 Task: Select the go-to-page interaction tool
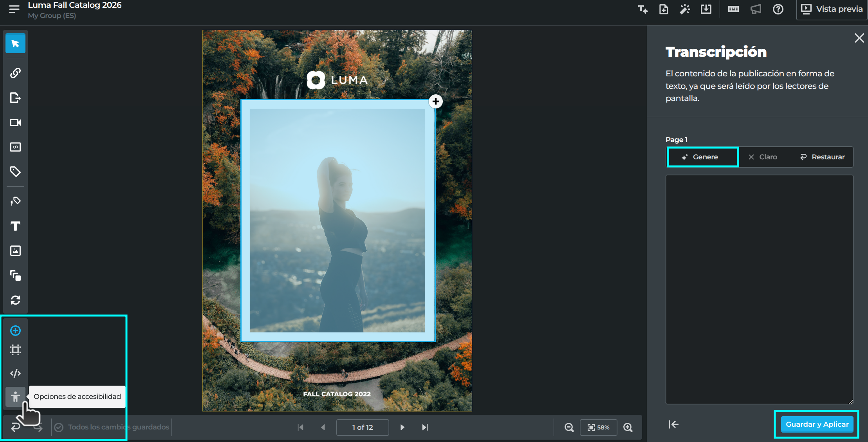tap(15, 97)
